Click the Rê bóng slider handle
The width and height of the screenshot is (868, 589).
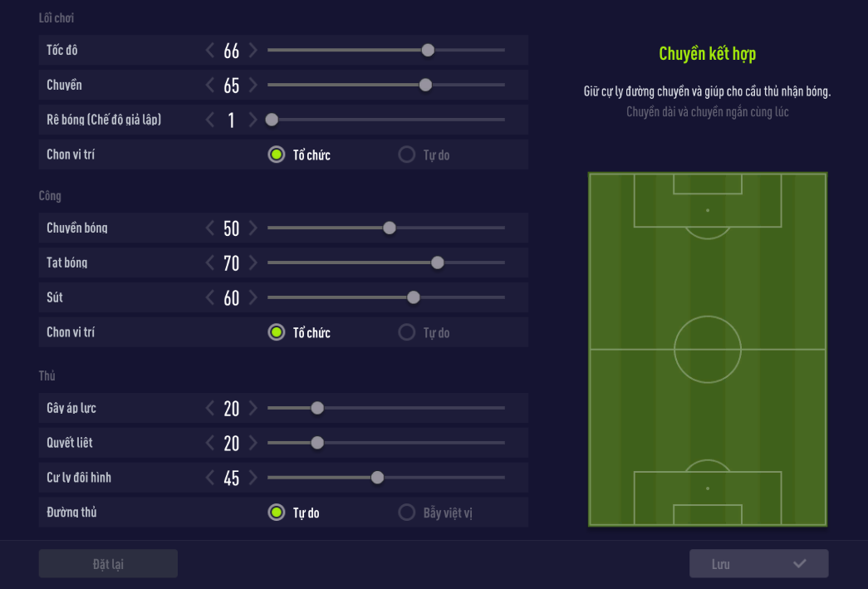click(x=271, y=120)
